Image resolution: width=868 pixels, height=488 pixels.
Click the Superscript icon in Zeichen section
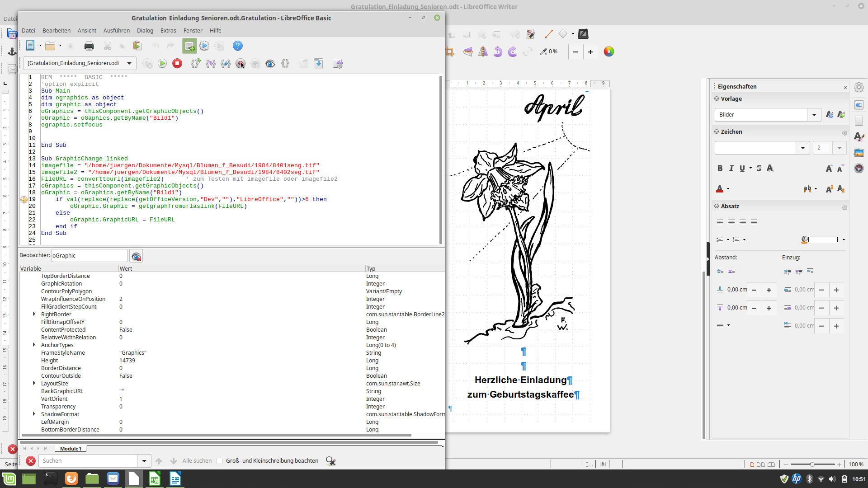pos(830,189)
